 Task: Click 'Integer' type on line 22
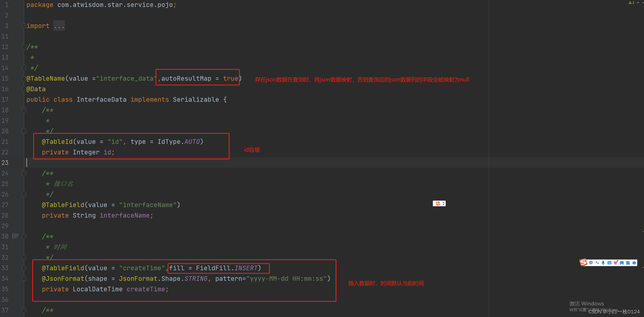point(86,152)
